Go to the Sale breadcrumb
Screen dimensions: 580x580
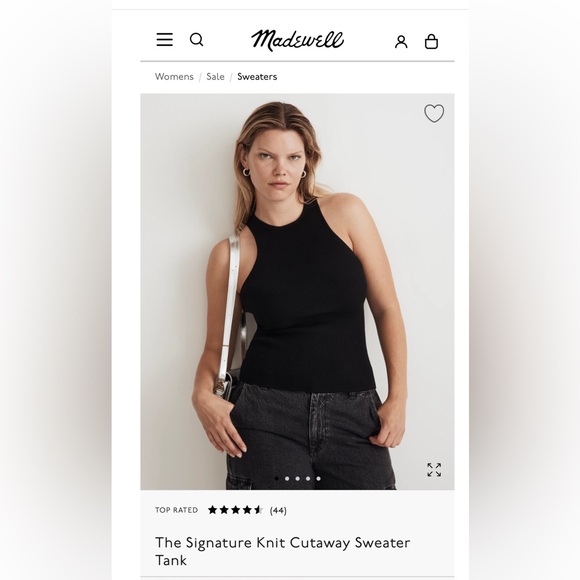215,77
